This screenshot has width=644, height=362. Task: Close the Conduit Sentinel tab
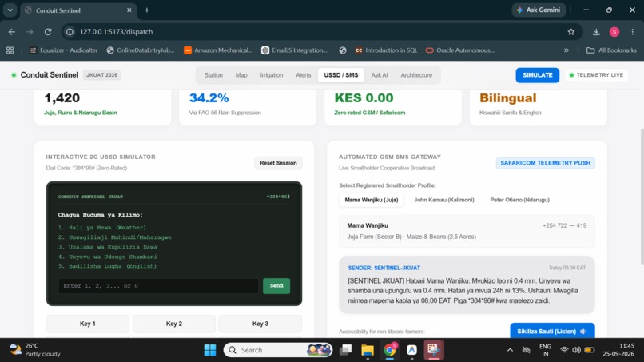(x=129, y=10)
